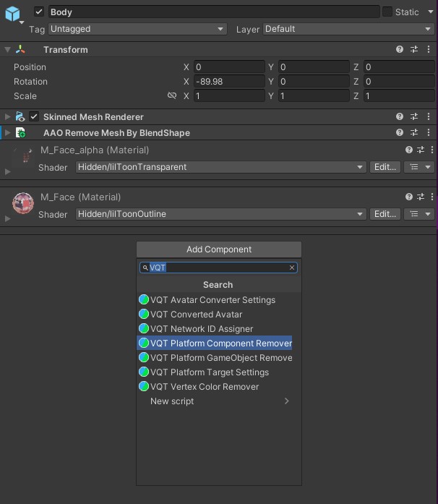Enable the Static checkbox
The width and height of the screenshot is (438, 504).
click(387, 12)
